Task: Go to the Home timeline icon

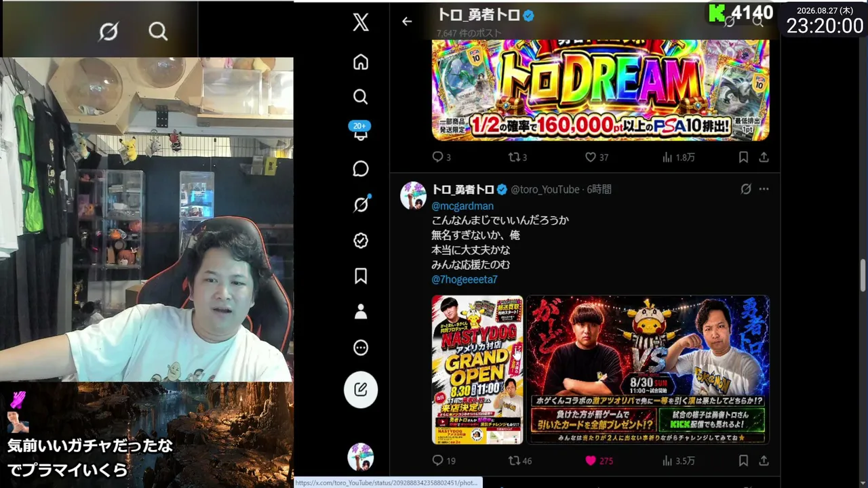Action: 361,62
